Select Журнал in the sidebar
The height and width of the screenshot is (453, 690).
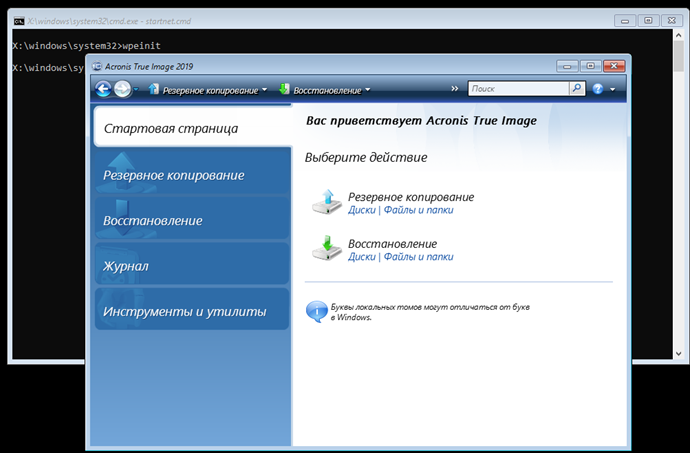[126, 267]
